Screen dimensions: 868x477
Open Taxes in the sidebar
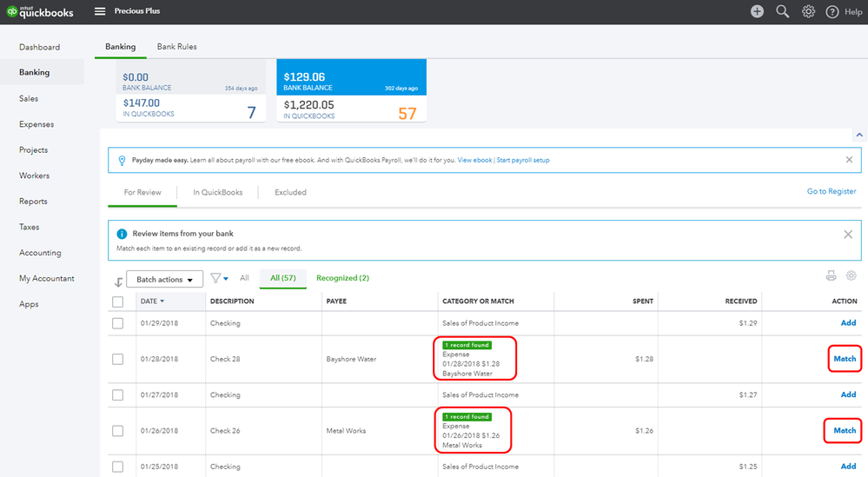coord(29,227)
